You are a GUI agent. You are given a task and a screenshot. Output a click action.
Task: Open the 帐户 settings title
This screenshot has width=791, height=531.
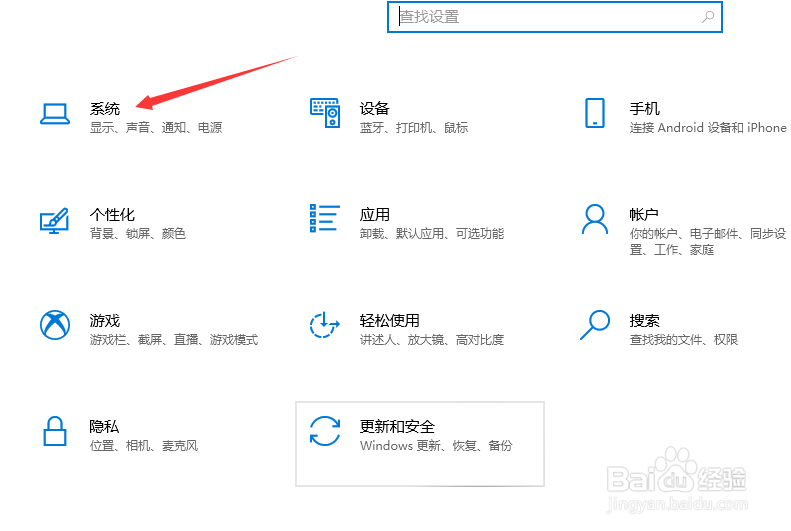pos(644,215)
